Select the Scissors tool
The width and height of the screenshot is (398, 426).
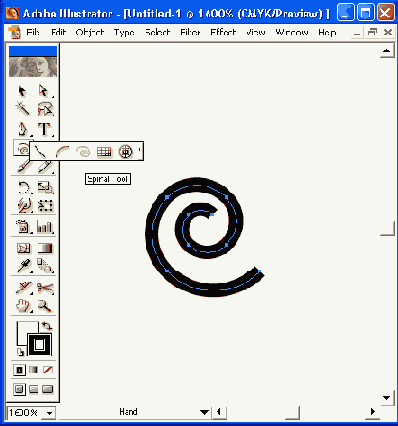(45, 288)
